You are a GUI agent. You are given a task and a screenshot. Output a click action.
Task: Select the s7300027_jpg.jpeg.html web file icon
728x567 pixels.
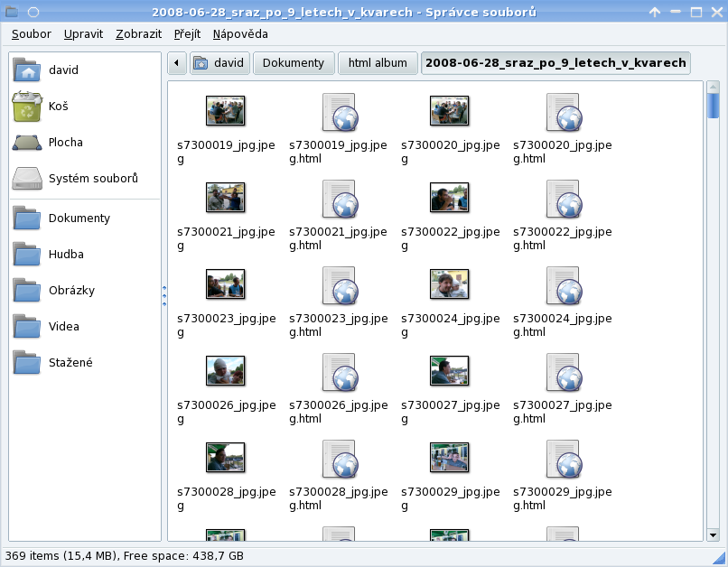(564, 373)
